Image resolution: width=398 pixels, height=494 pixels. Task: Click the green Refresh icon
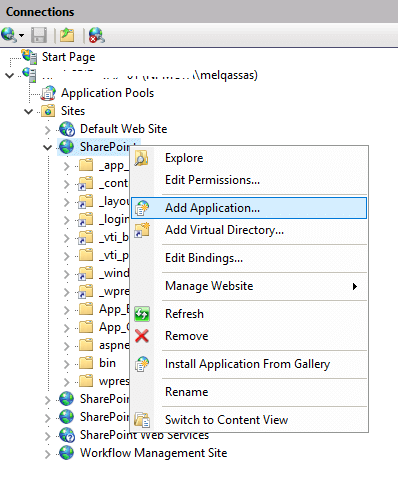(142, 314)
